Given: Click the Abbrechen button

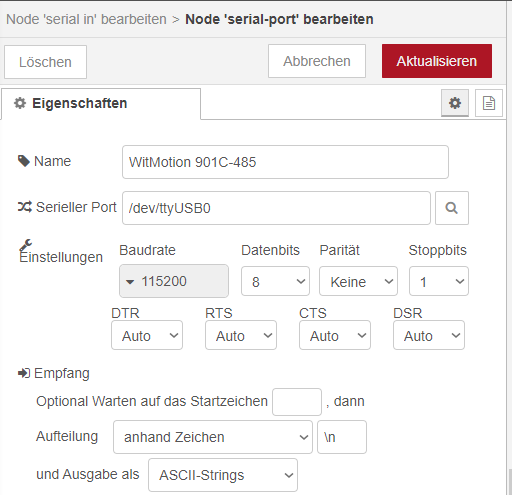Looking at the screenshot, I should (x=317, y=61).
